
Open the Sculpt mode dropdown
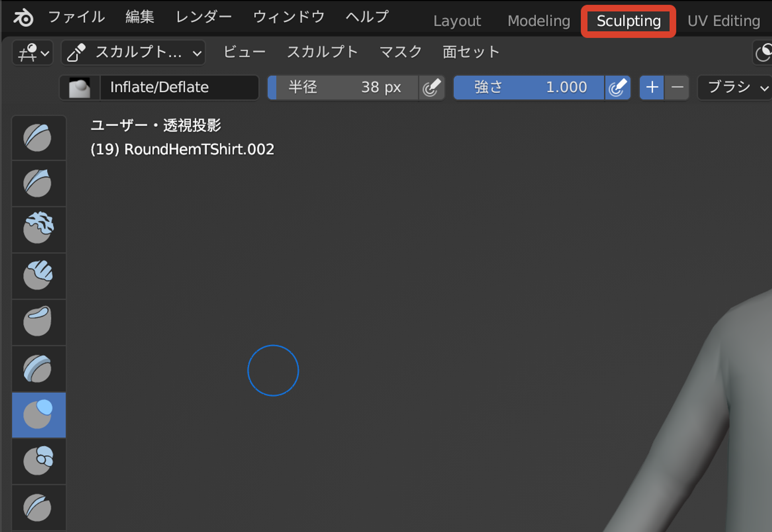(134, 52)
